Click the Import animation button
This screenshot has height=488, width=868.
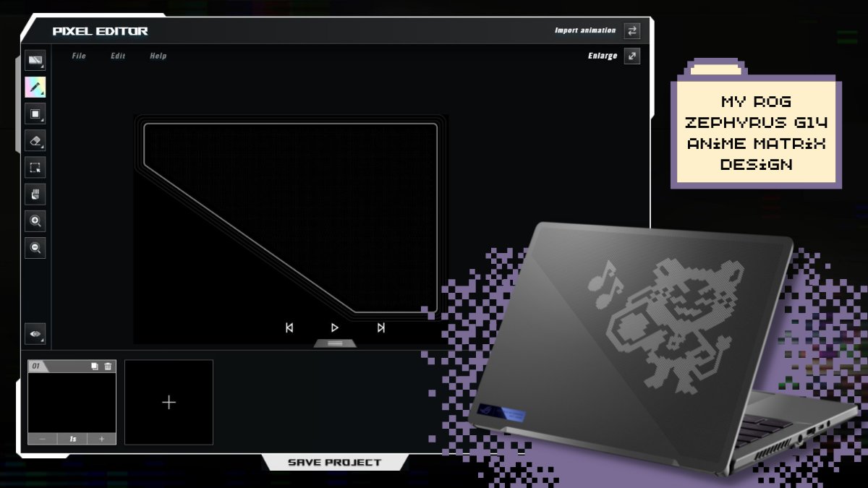[x=585, y=30]
